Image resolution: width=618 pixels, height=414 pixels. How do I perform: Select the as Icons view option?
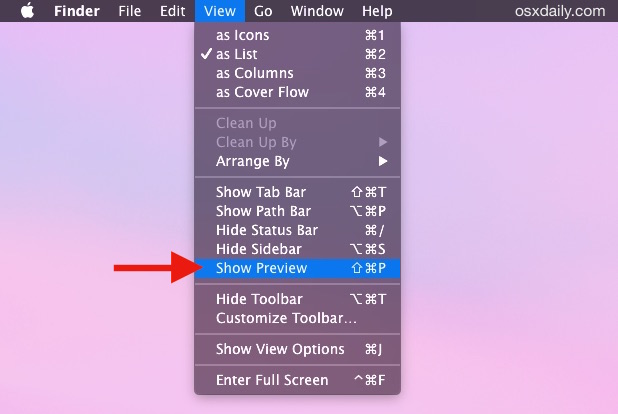tap(243, 35)
